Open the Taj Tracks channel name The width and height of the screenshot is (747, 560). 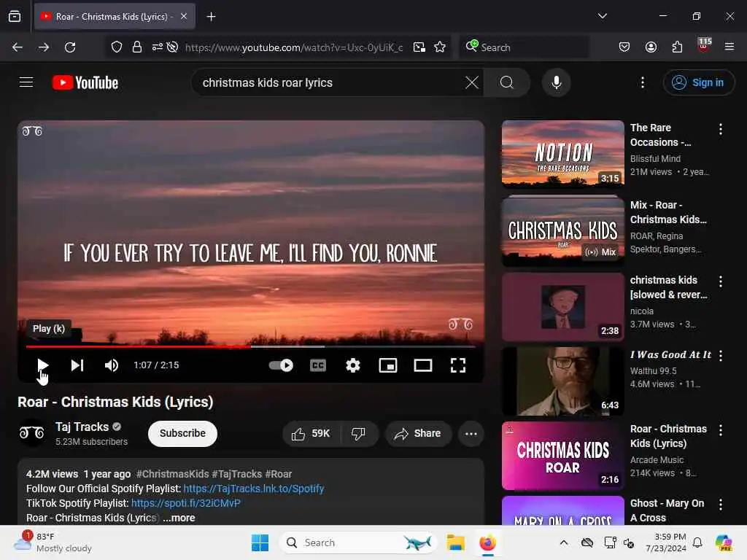click(x=82, y=427)
